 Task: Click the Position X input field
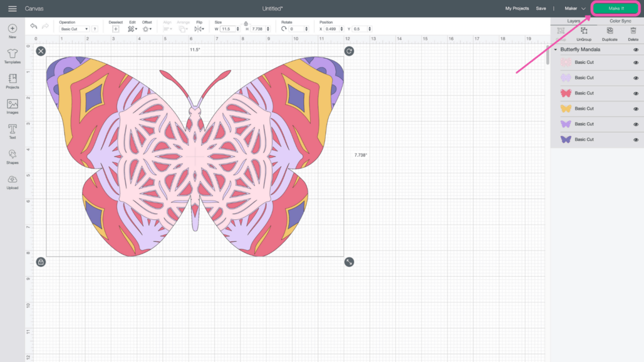click(332, 29)
